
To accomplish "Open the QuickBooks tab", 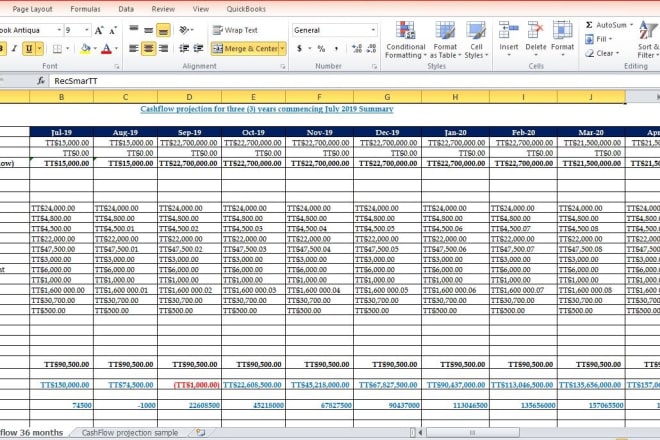I will [246, 9].
